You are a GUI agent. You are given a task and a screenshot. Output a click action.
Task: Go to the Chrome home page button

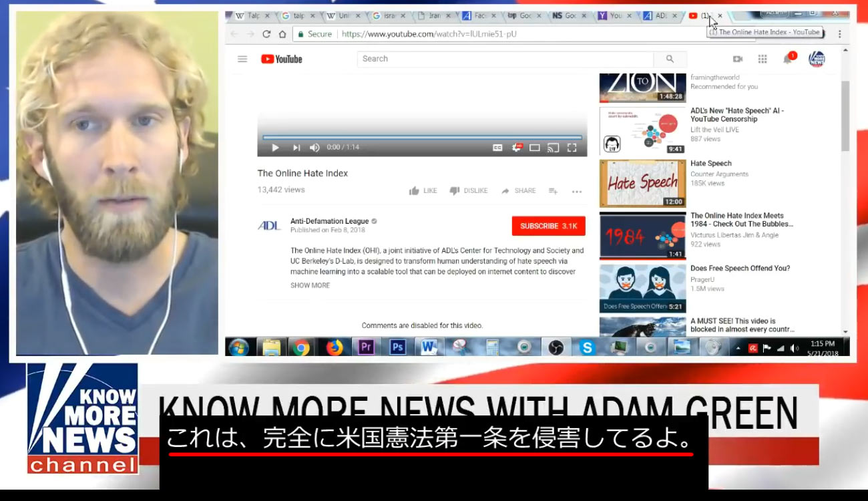click(282, 34)
